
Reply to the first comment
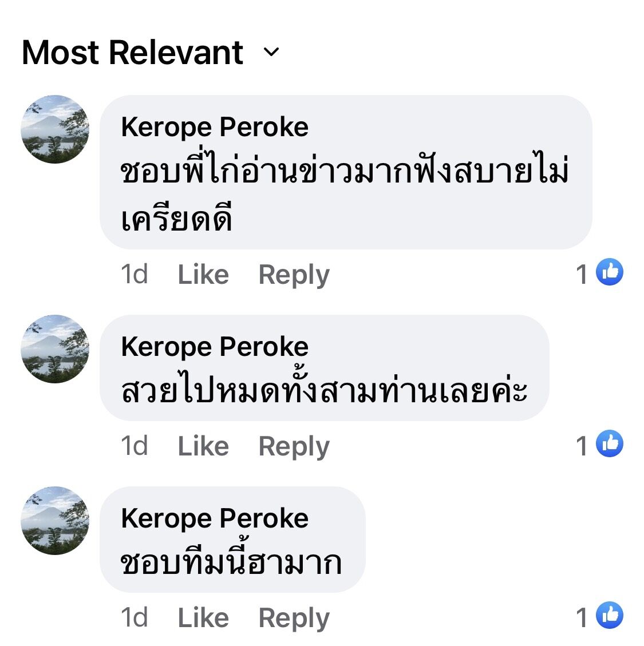coord(294,274)
